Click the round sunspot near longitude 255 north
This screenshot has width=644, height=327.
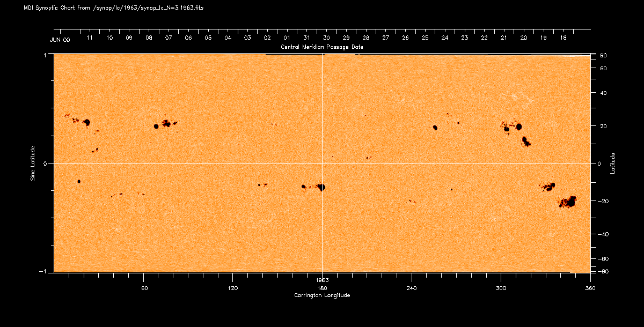[x=435, y=128]
